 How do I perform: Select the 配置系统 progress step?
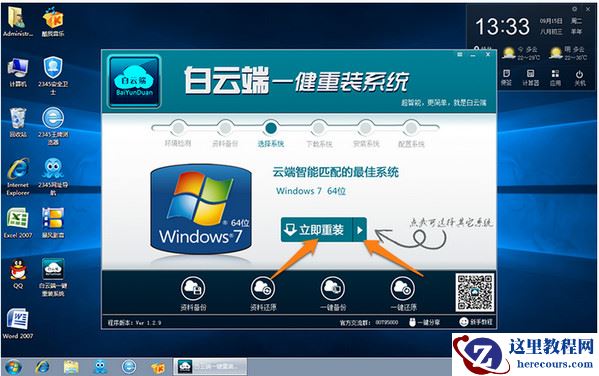click(411, 134)
